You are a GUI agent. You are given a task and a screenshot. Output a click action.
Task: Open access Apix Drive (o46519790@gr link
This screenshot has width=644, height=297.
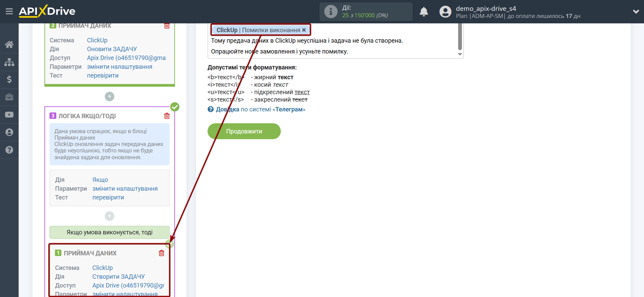129,285
